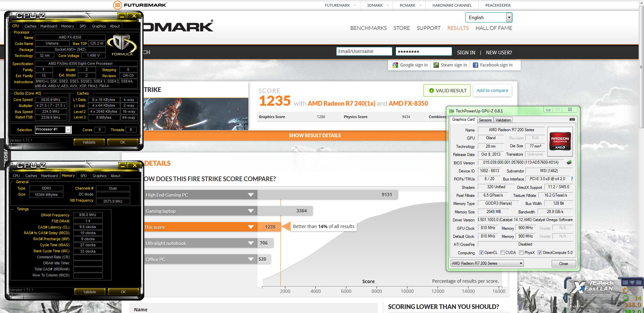The height and width of the screenshot is (313, 644).
Task: Click the XFast LAN left arrow icon
Action: click(x=566, y=298)
